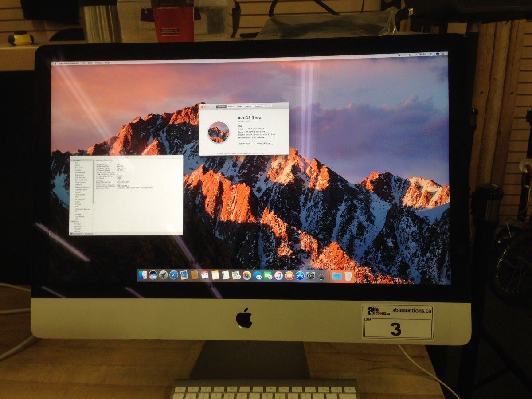Viewport: 532px width, 399px height.
Task: Launch Siri from the dock
Action: click(153, 275)
